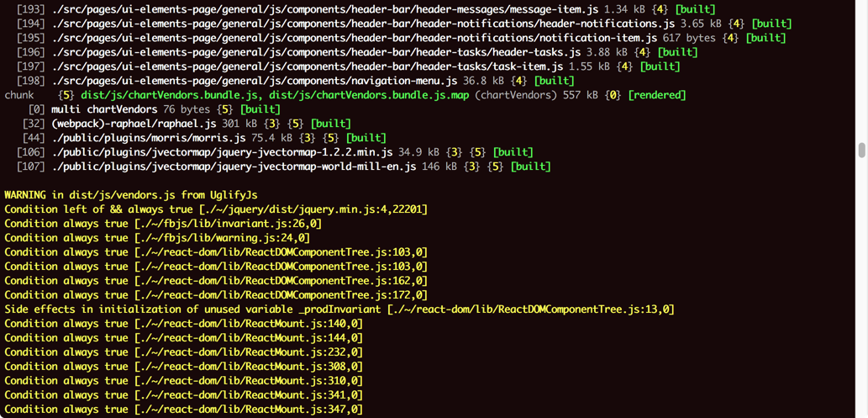Click the ReactMount.js:341,0 warning line

(x=183, y=394)
